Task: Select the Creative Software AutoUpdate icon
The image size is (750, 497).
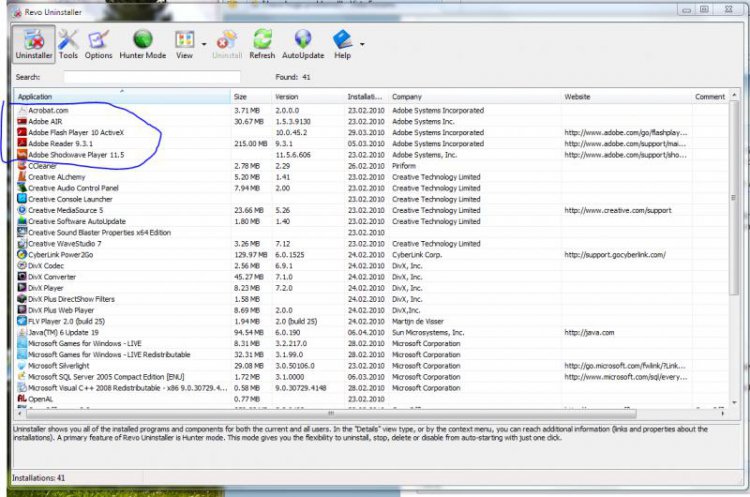Action: [22, 221]
